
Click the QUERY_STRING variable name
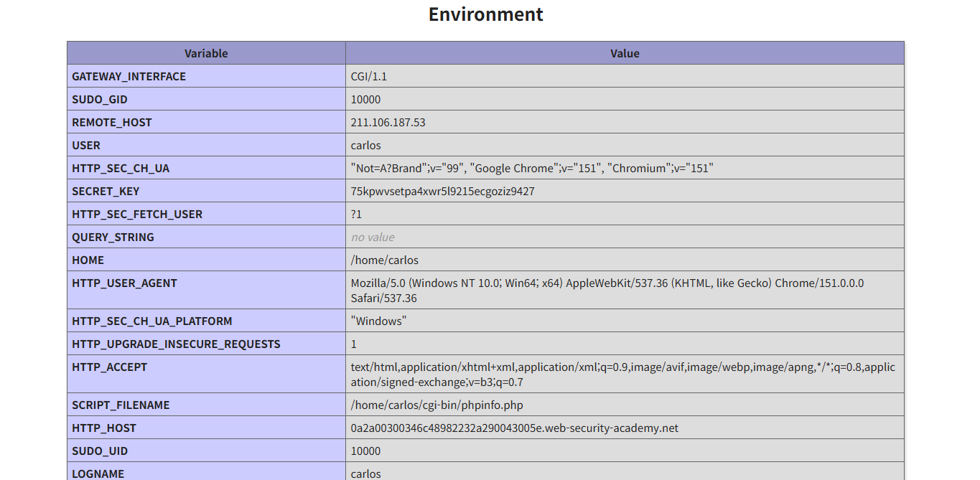(113, 237)
